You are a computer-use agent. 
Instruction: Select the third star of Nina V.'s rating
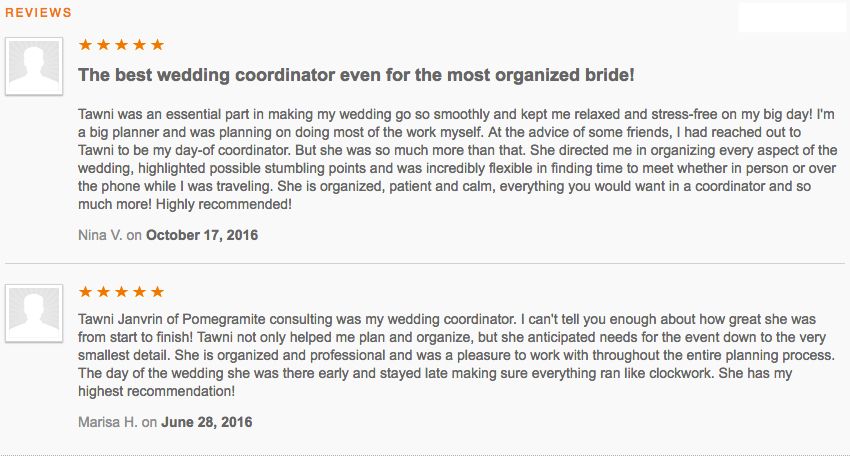point(121,44)
